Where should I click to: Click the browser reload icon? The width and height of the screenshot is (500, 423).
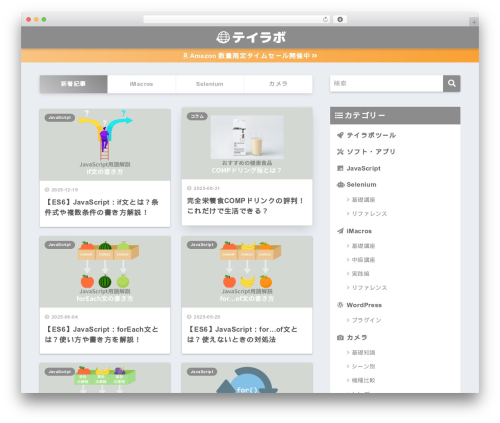click(325, 20)
